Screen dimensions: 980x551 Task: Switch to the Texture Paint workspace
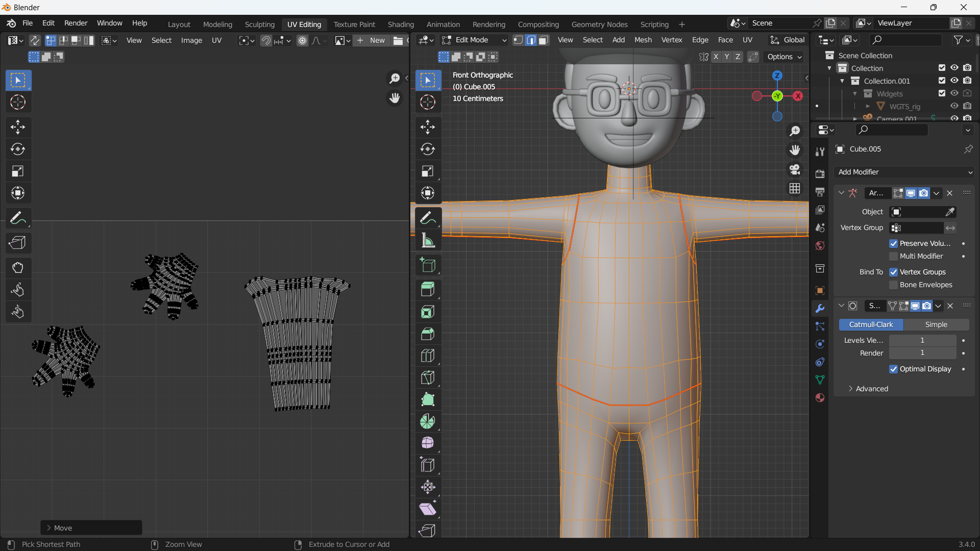pyautogui.click(x=354, y=24)
